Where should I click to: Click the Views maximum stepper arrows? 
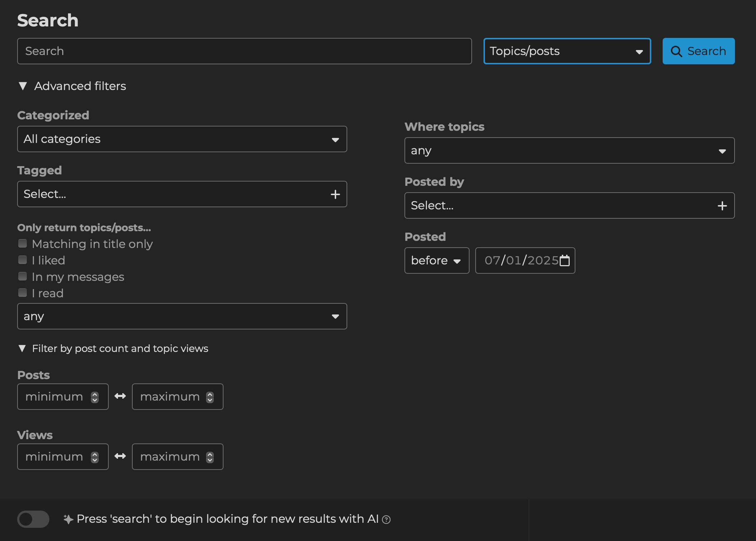coord(210,457)
